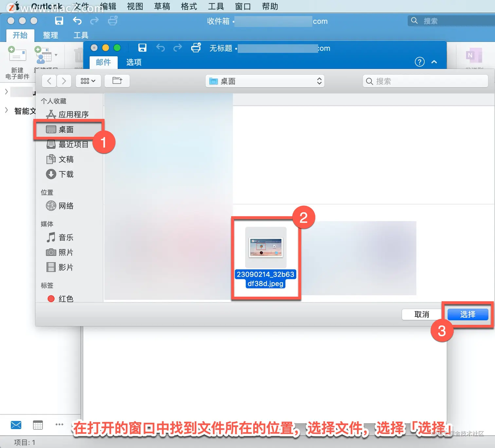Click undo arrow in the Inbox window toolbar
This screenshot has height=448, width=495.
(x=77, y=21)
